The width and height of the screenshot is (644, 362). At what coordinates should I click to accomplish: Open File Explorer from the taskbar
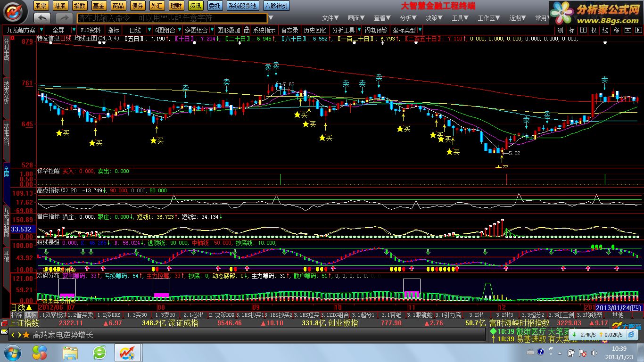tap(70, 353)
